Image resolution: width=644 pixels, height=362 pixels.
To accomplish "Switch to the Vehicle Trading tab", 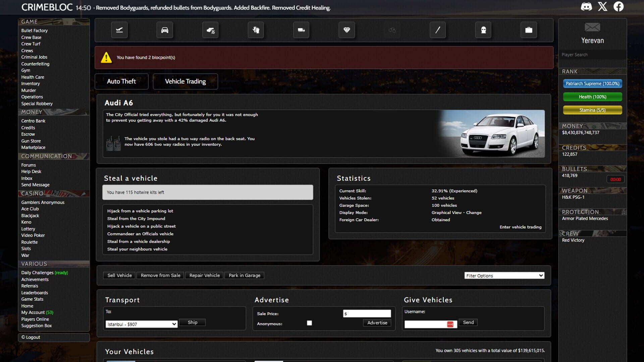I will coord(185,81).
